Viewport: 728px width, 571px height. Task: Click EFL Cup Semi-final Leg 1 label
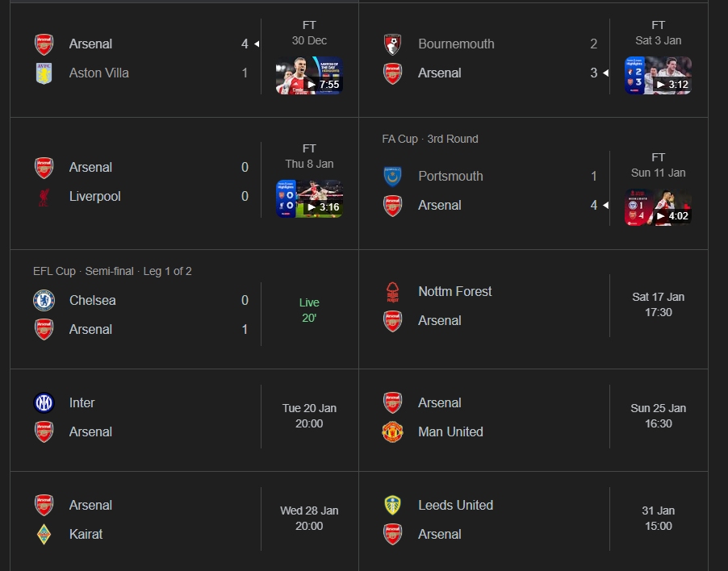pos(112,271)
